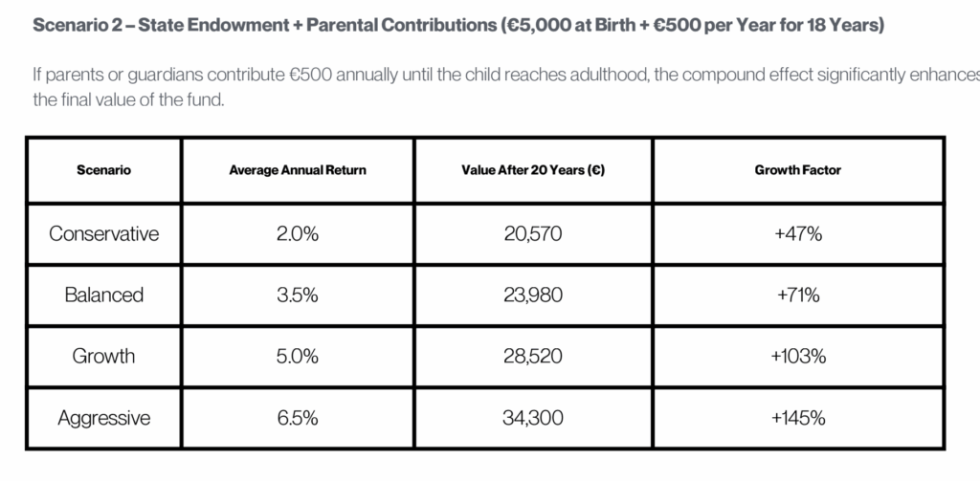
Task: Click the Growth Factor column header
Action: coord(798,171)
